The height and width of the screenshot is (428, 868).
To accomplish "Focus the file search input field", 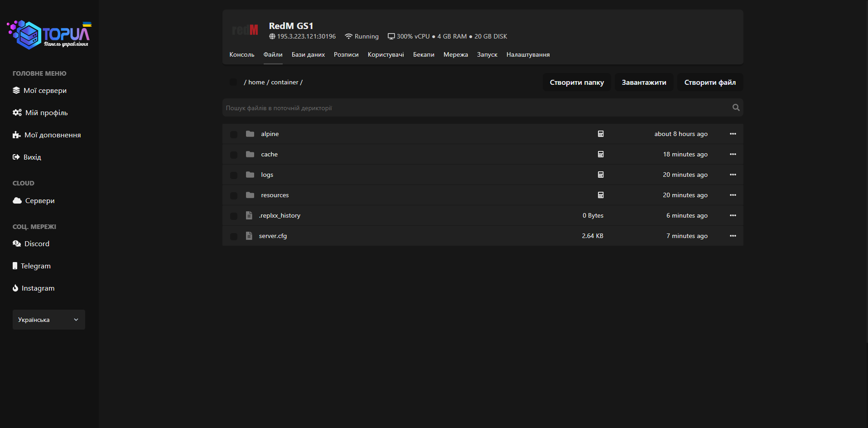I will click(x=476, y=108).
